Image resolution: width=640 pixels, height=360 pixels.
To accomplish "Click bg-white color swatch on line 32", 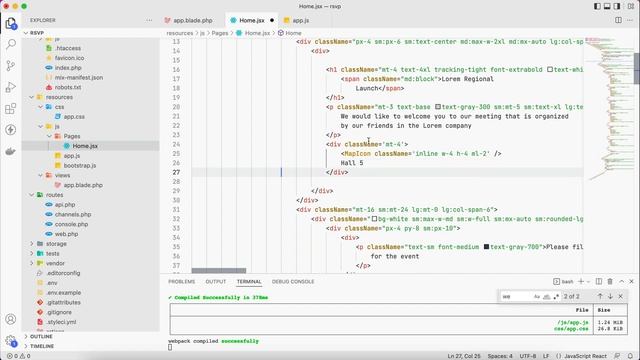I will pos(374,219).
